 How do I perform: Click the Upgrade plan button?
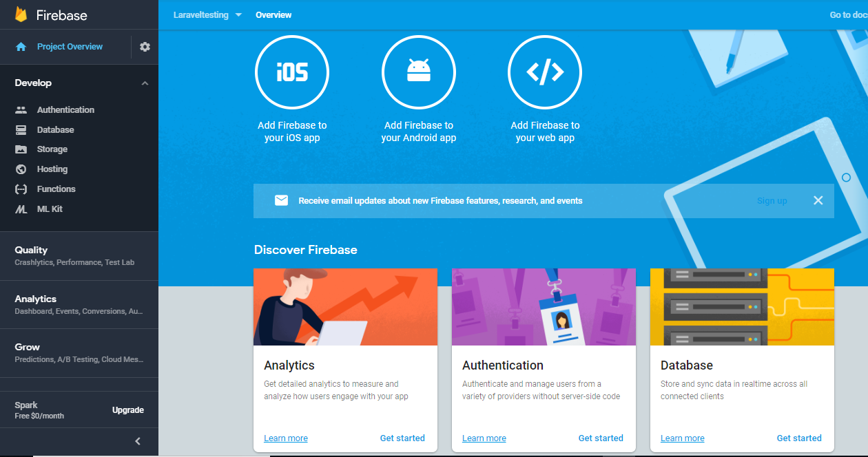pos(128,410)
